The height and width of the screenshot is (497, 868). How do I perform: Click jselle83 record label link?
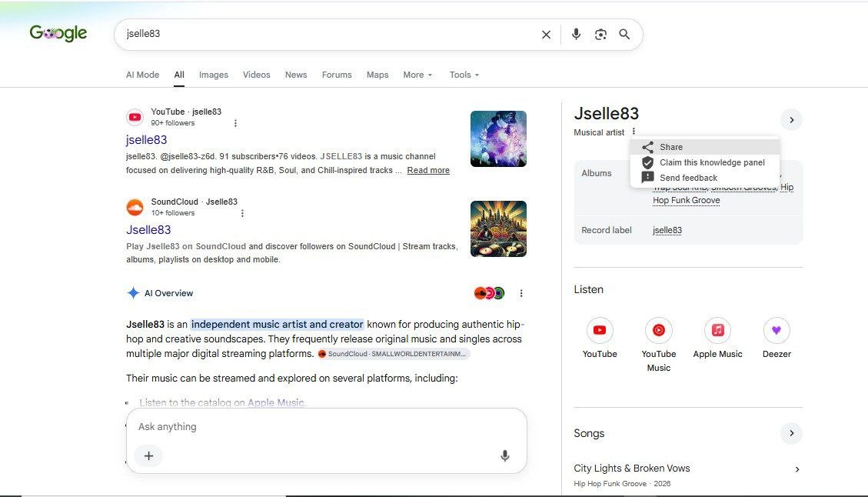pyautogui.click(x=667, y=230)
